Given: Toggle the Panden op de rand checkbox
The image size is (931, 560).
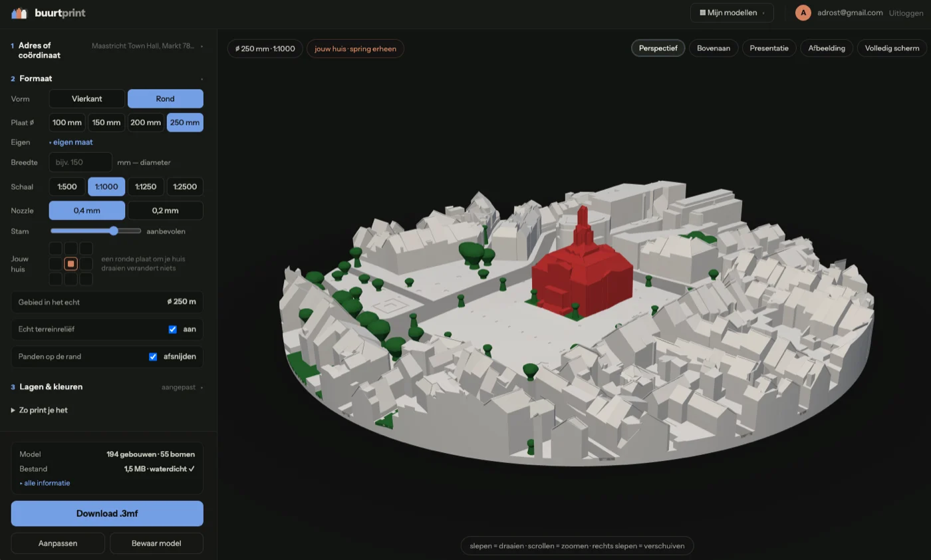Looking at the screenshot, I should point(153,356).
